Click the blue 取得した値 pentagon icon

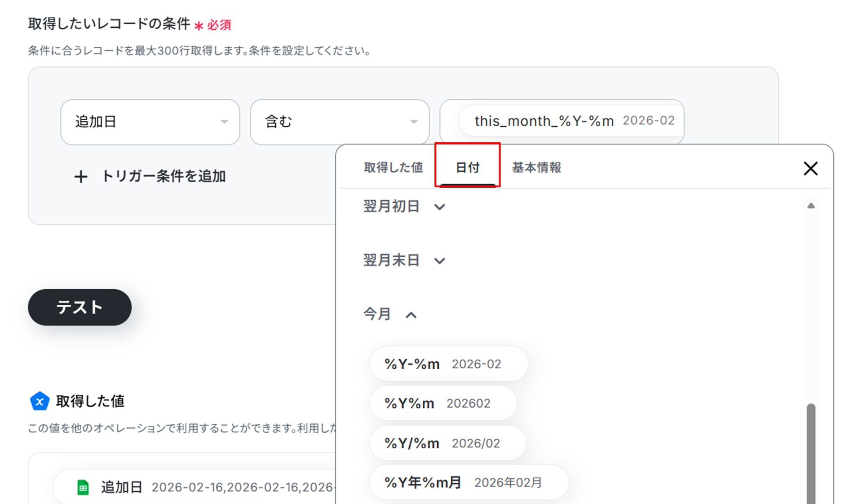click(40, 401)
